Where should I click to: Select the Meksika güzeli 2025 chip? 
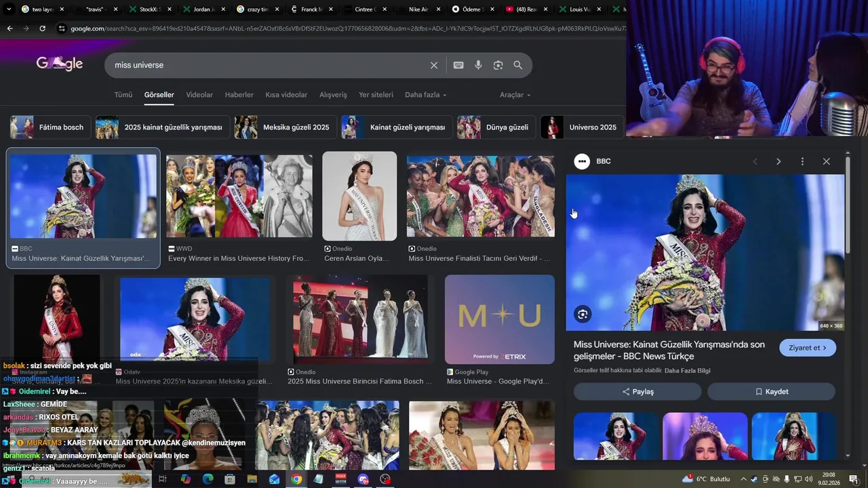coord(285,127)
